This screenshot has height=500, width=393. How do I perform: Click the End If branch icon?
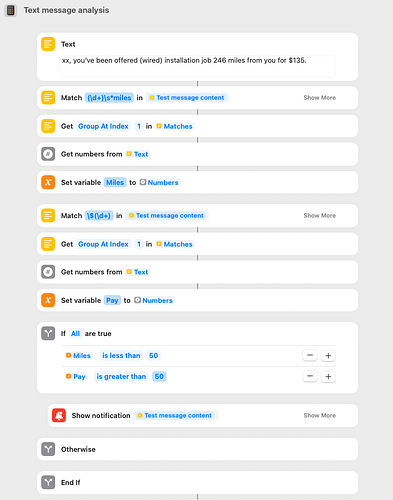click(48, 482)
